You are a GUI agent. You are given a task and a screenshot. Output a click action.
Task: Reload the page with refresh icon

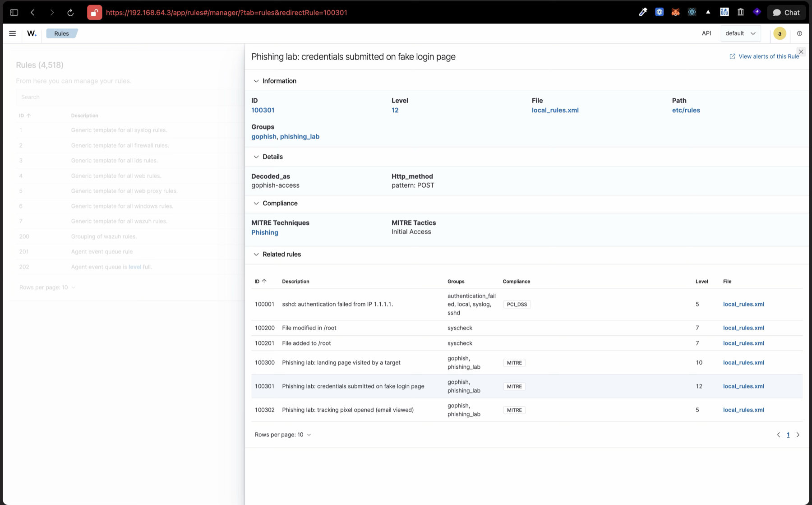click(x=70, y=13)
